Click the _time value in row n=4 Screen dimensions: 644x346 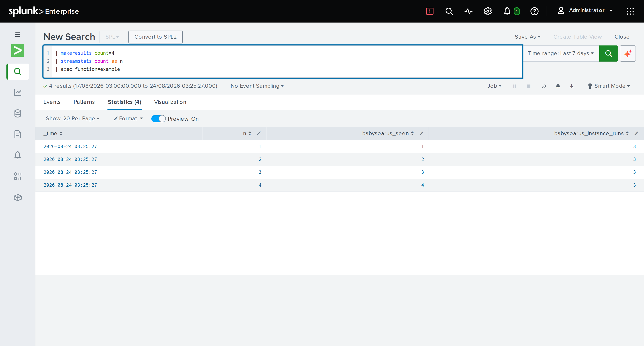point(70,185)
